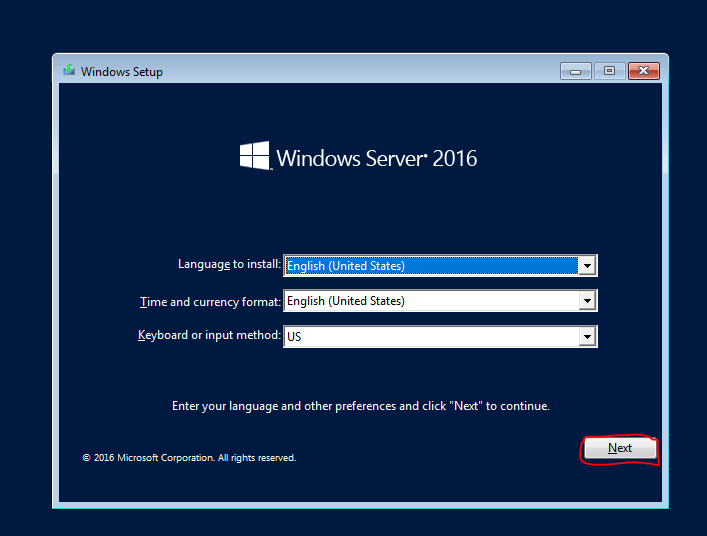The height and width of the screenshot is (536, 707).
Task: Click the Windows Setup title bar icon
Action: pyautogui.click(x=69, y=70)
